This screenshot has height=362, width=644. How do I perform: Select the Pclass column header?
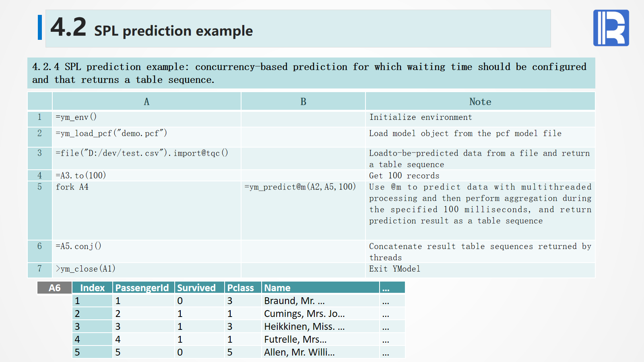(241, 288)
